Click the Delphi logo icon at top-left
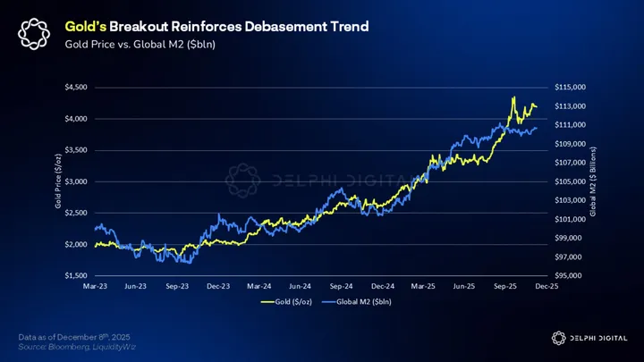The height and width of the screenshot is (362, 644). click(35, 35)
